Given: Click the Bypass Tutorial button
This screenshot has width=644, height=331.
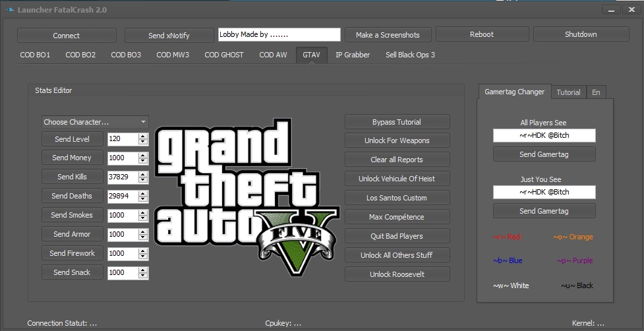Looking at the screenshot, I should point(397,122).
